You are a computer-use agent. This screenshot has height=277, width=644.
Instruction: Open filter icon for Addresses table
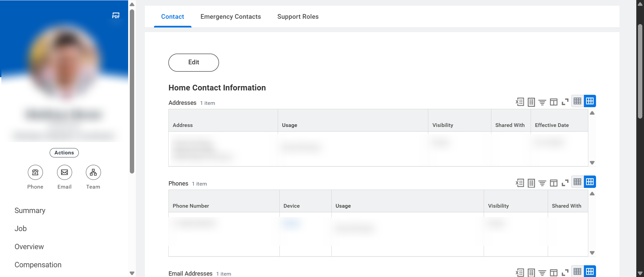point(542,102)
